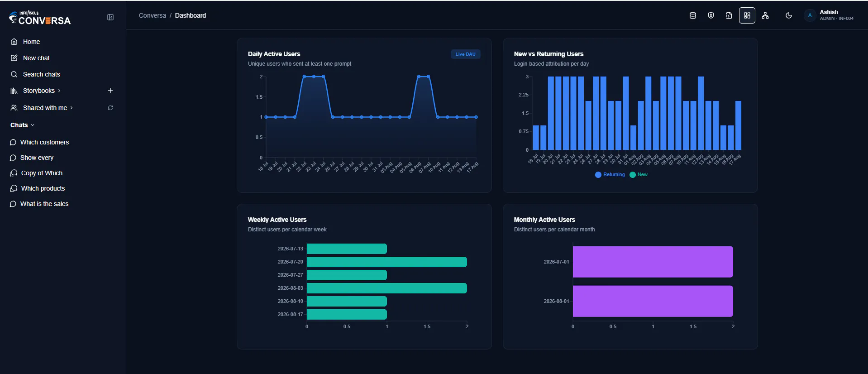
Task: Click "Login-based attribution per day" subtitle
Action: 551,64
